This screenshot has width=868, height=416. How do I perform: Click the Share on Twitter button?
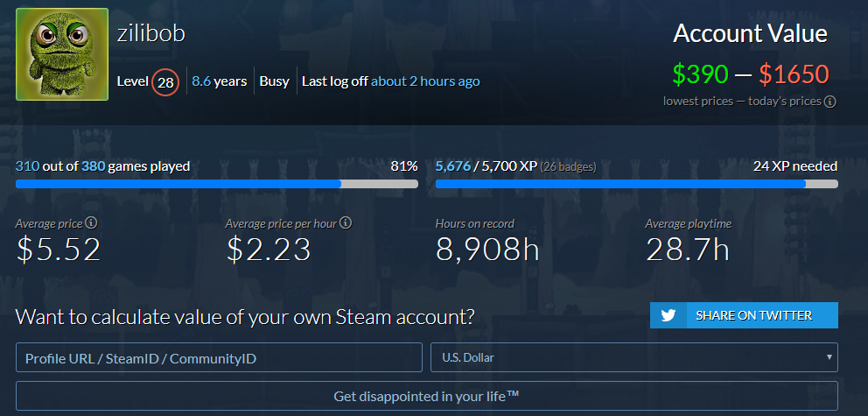tap(744, 315)
